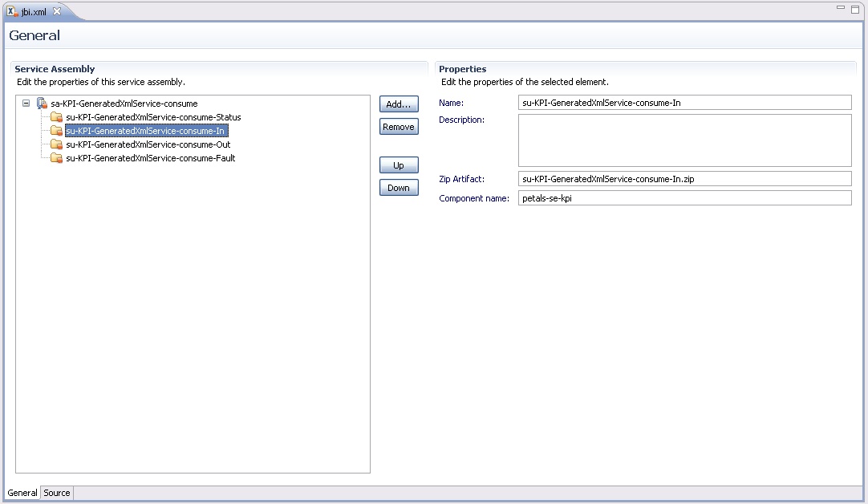Click the service assembly root node icon
The height and width of the screenshot is (504, 868).
42,104
